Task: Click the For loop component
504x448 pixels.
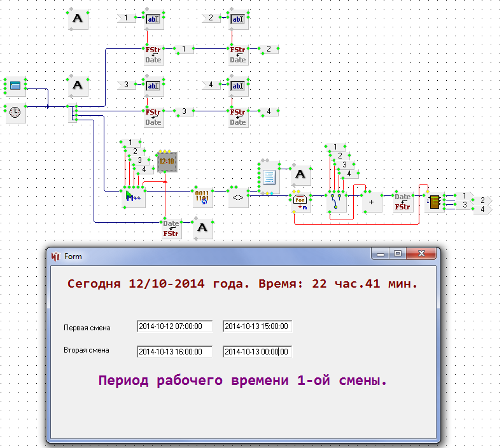Action: (300, 200)
